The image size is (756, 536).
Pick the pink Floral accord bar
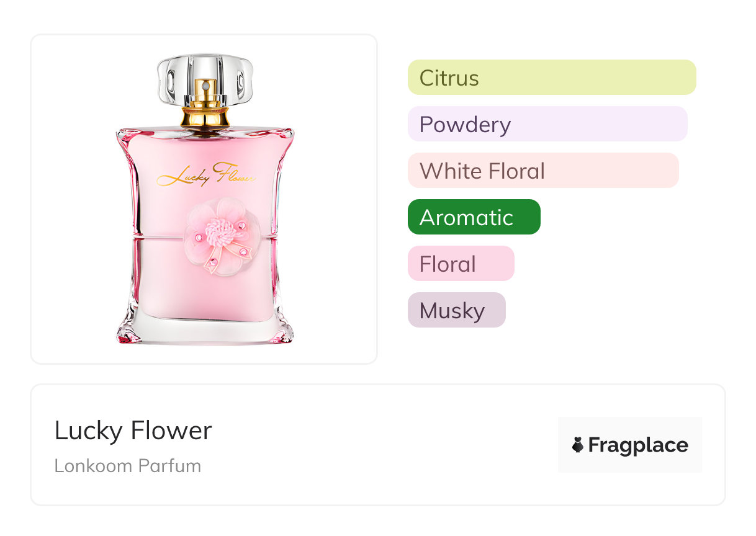461,264
